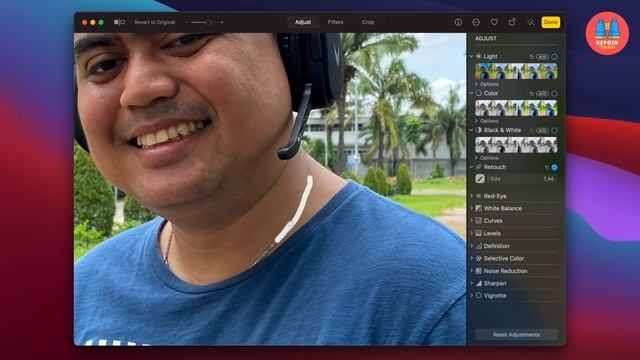Click the Retouch Size value field
The image size is (640, 360).
point(522,179)
